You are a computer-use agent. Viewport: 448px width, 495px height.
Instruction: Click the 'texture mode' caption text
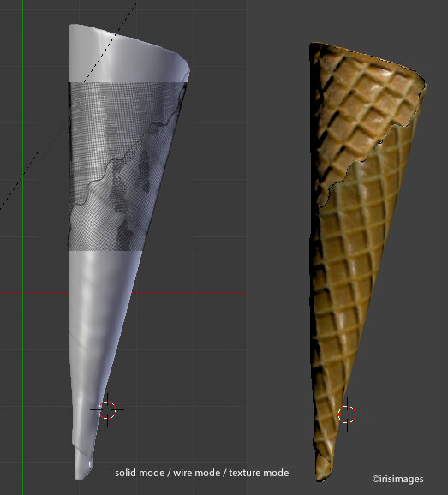click(259, 473)
